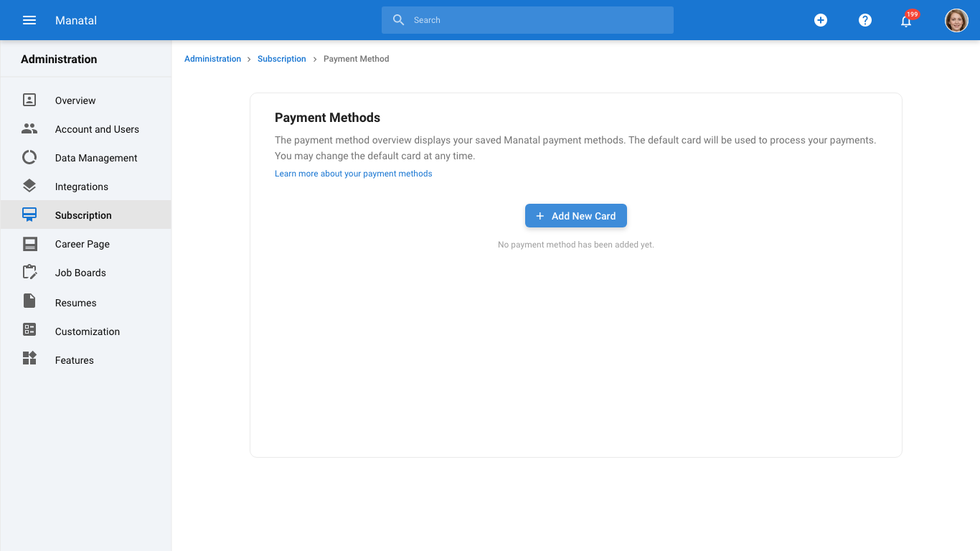The height and width of the screenshot is (551, 980).
Task: Click the Data Management circle icon
Action: [x=29, y=157]
